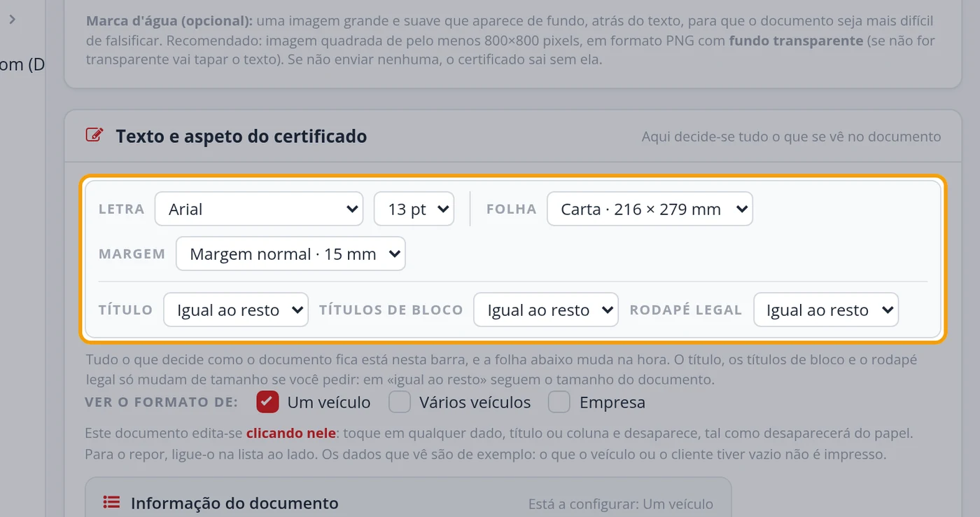Click the RODAPÉ LEGAL label
The height and width of the screenshot is (517, 980).
[686, 310]
